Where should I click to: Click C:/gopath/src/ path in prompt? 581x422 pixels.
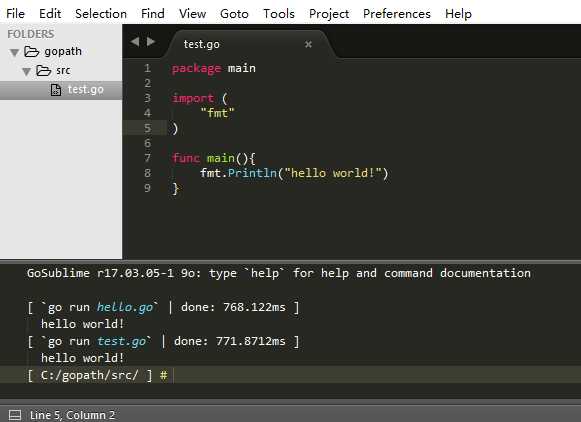coord(89,375)
